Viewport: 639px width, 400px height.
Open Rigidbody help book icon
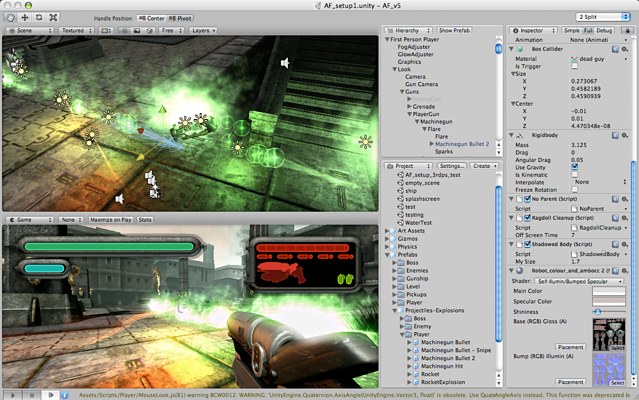615,135
